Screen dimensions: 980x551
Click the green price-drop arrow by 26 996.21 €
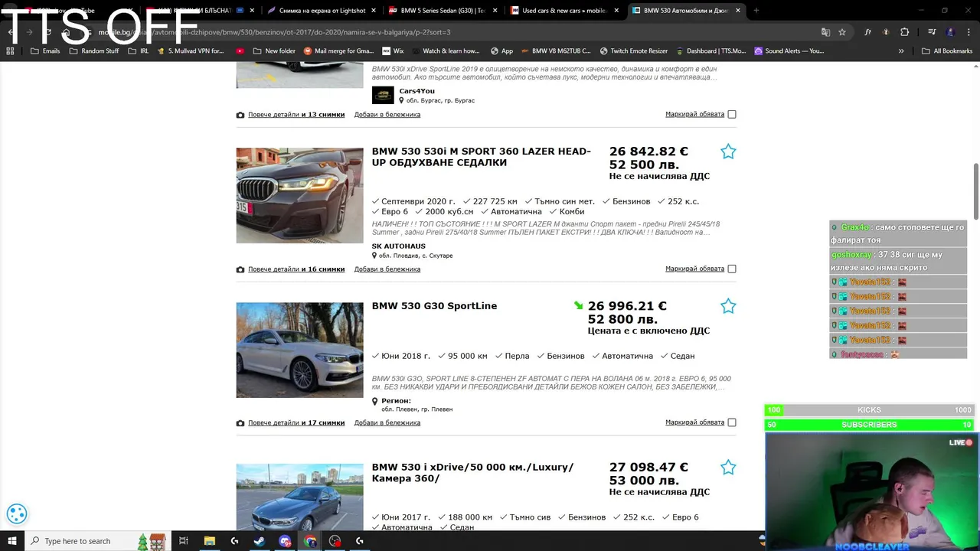pos(579,306)
